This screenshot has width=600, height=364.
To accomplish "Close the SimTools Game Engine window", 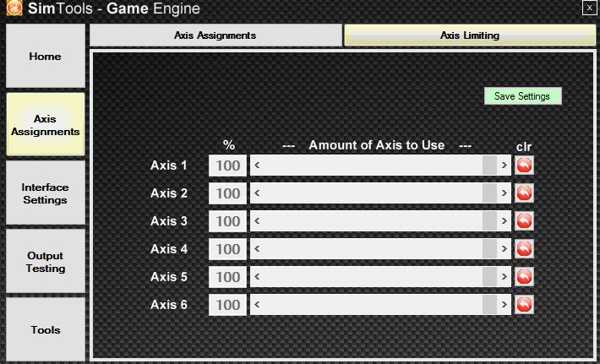I will click(x=589, y=8).
